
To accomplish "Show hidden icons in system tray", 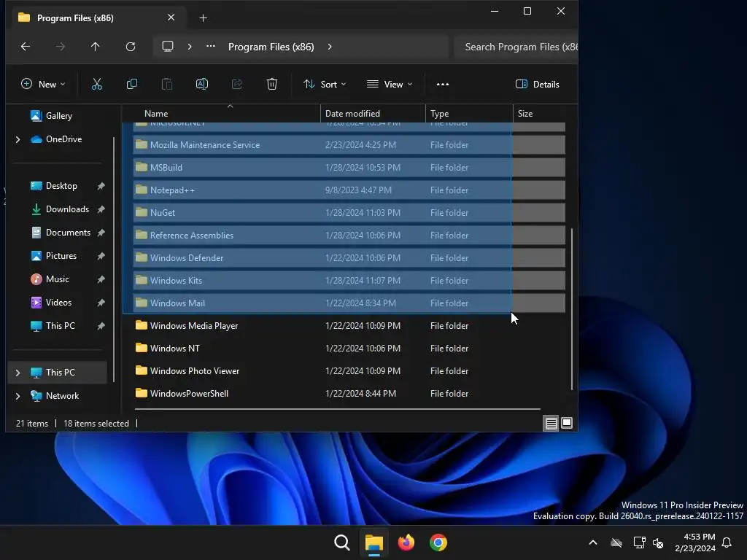I will (593, 542).
